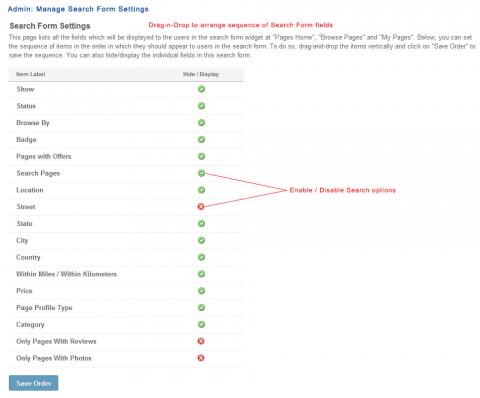Click the Hide / Display column header
This screenshot has height=398, width=480.
(201, 74)
